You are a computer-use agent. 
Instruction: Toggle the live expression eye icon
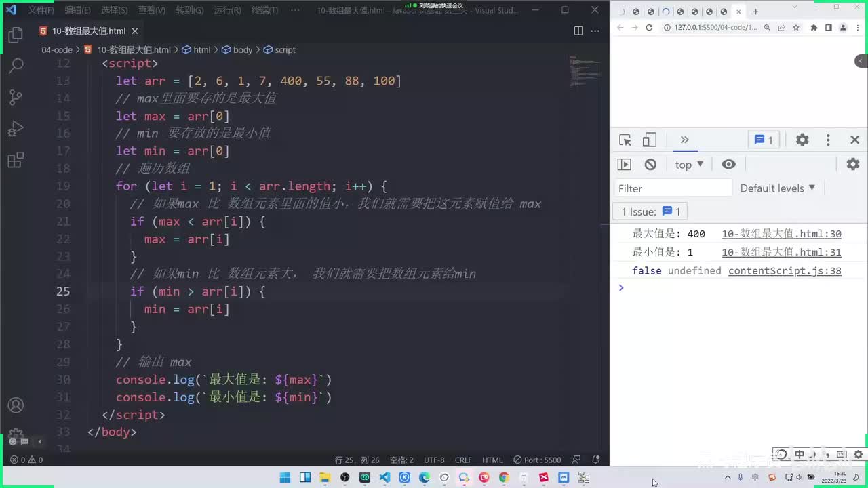click(x=728, y=164)
